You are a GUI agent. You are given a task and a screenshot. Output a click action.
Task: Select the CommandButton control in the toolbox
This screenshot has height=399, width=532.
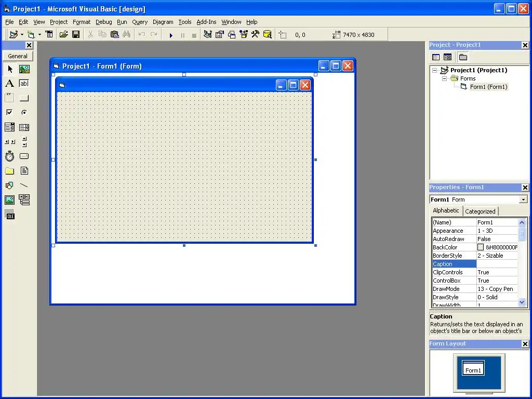24,98
